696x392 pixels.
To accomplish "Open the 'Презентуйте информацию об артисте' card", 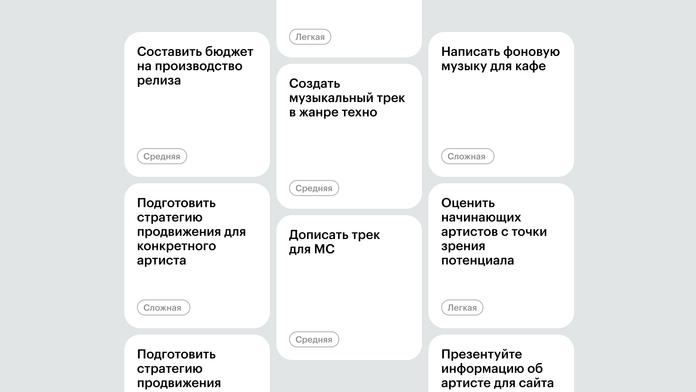I will coord(501,364).
